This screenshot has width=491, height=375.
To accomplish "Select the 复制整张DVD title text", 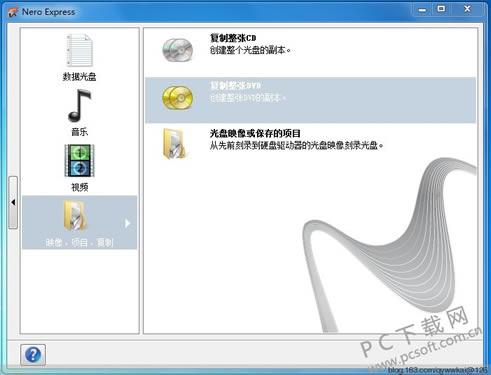I will click(x=235, y=86).
